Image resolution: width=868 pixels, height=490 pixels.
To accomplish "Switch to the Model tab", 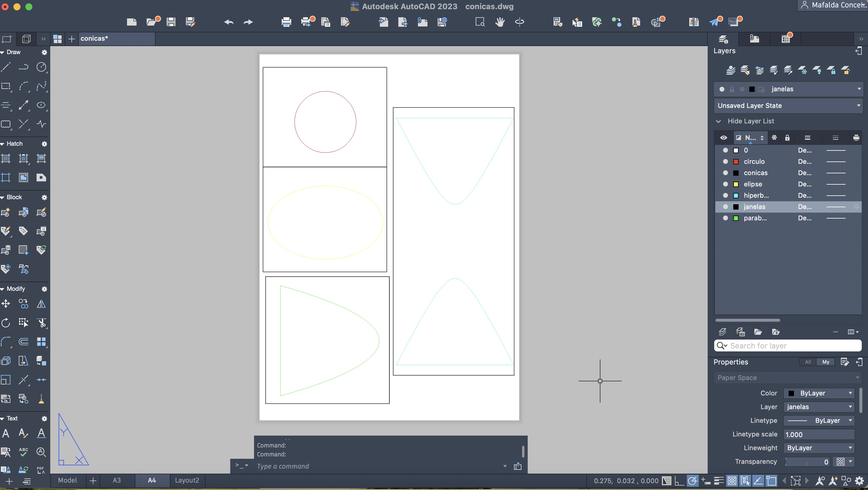I will tap(68, 480).
